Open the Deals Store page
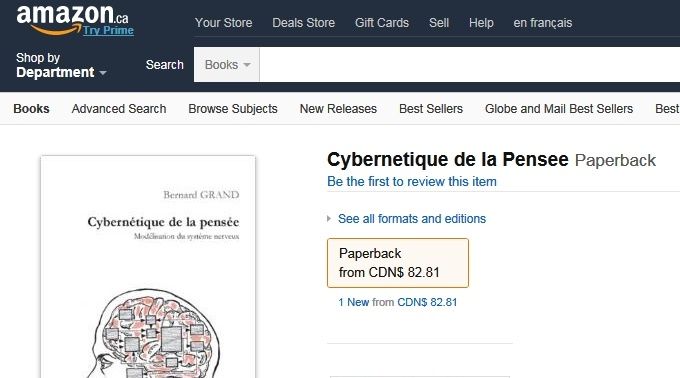 point(304,23)
